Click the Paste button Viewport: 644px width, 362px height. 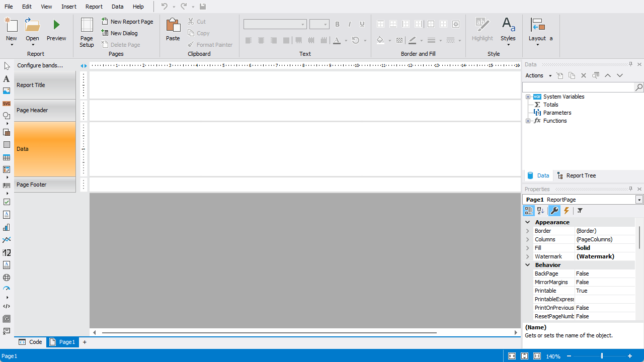point(173,30)
